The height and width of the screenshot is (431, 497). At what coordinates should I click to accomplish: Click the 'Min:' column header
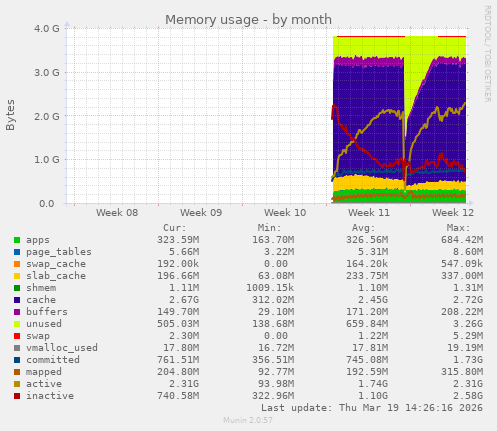(x=269, y=228)
